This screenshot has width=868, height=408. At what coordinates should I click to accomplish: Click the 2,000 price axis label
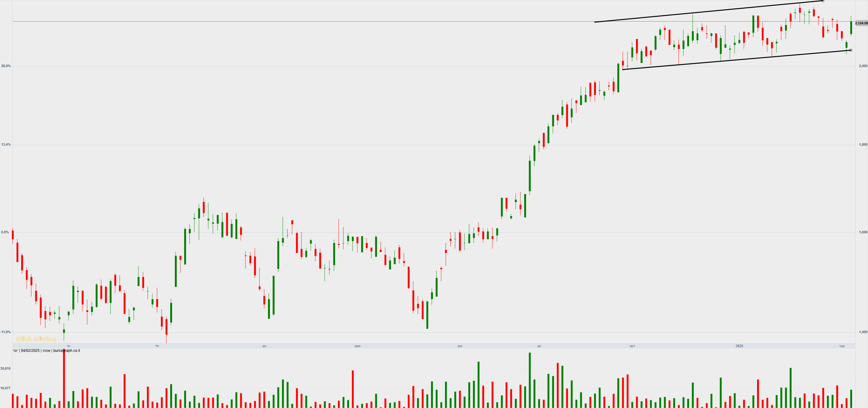tap(863, 66)
